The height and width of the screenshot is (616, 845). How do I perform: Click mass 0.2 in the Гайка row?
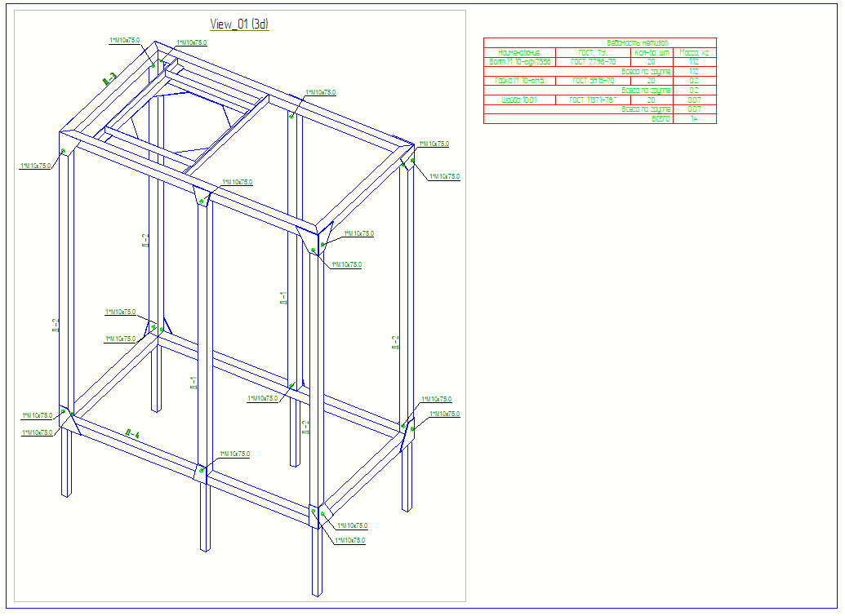[x=694, y=81]
